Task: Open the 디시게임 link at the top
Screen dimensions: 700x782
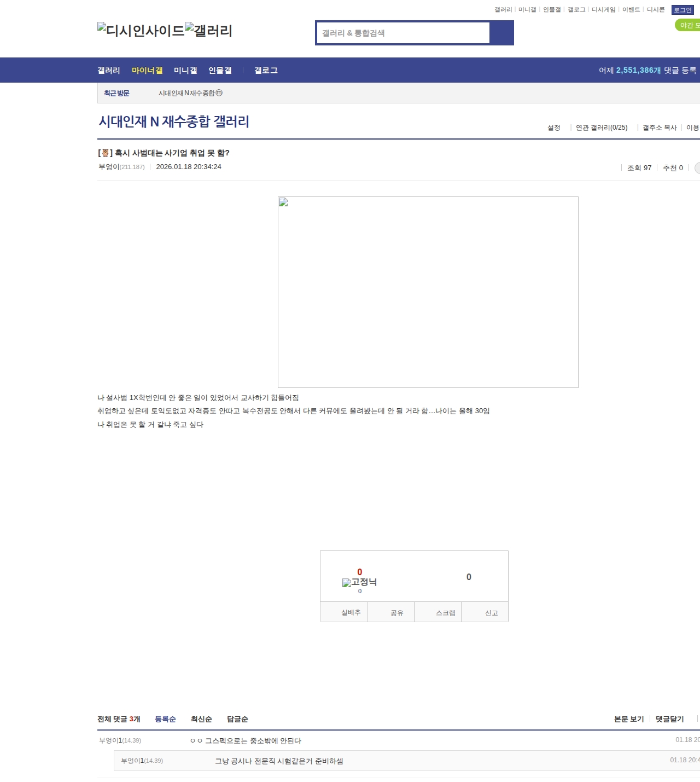Action: (x=603, y=10)
